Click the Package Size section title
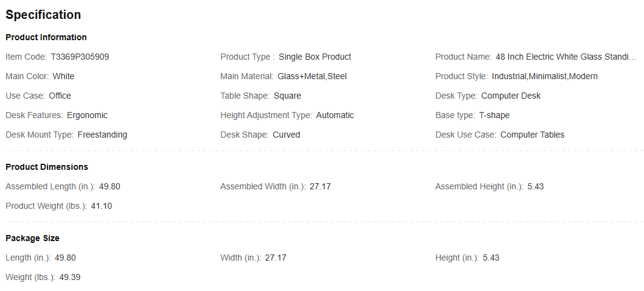 pyautogui.click(x=32, y=238)
